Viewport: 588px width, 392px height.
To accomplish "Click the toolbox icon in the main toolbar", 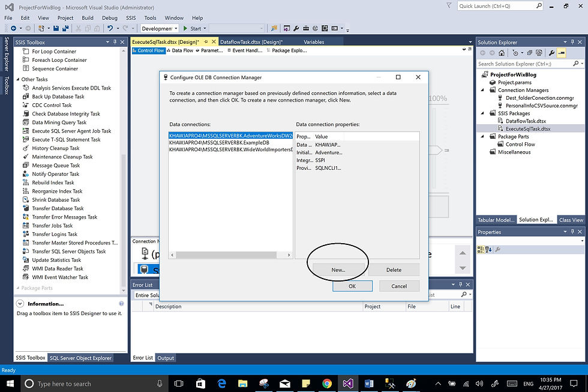I will [x=306, y=28].
